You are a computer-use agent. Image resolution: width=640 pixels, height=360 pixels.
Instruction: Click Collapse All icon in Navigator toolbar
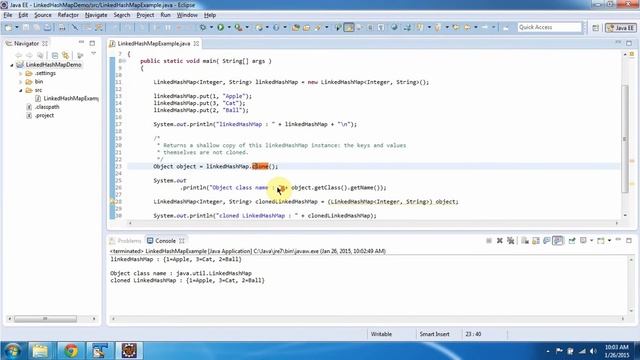pyautogui.click(x=55, y=55)
